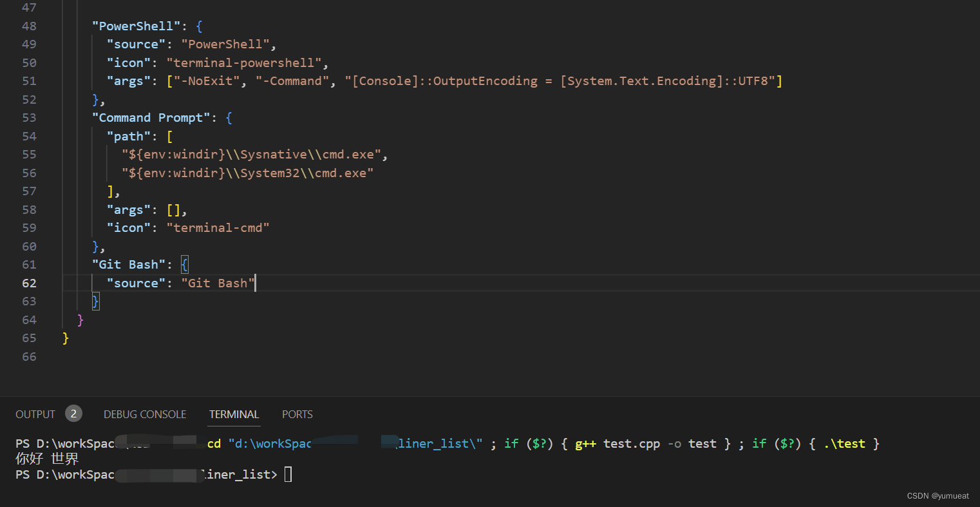Click the "terminal-powershell" icon value

pyautogui.click(x=244, y=63)
